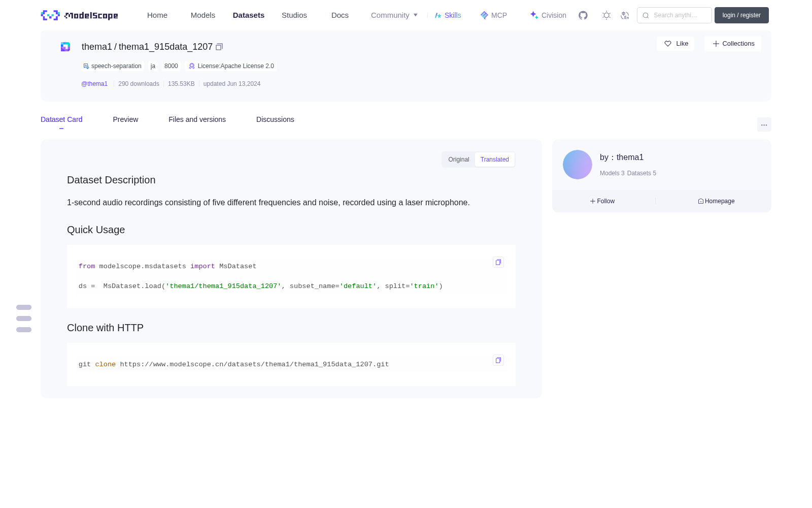Click the dataset name thema1_915data_1207 in the title

pyautogui.click(x=165, y=47)
